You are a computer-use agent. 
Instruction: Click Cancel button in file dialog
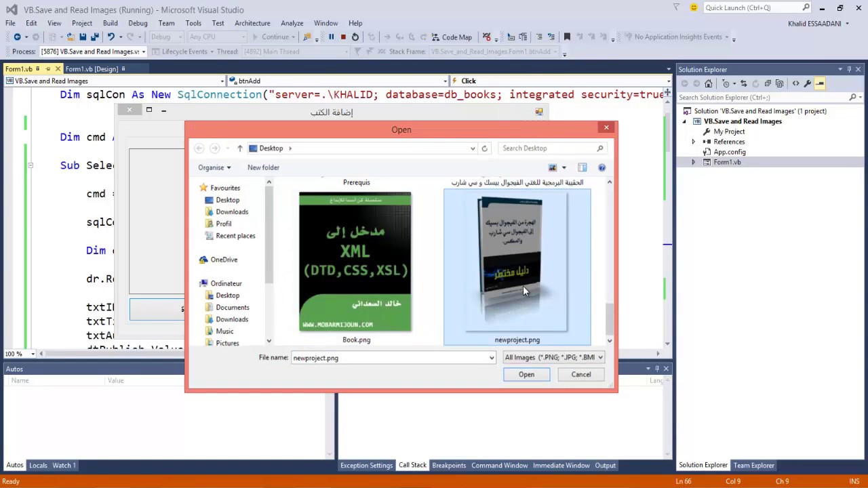pyautogui.click(x=581, y=374)
